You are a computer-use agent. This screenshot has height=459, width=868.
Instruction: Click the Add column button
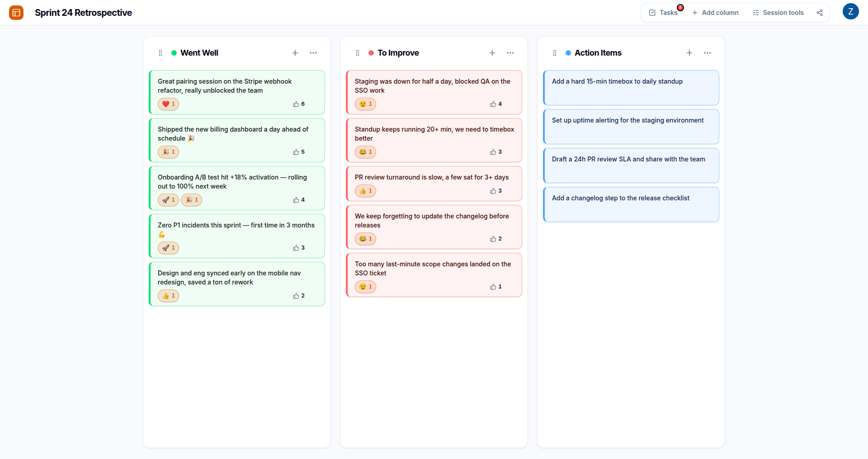pos(715,13)
